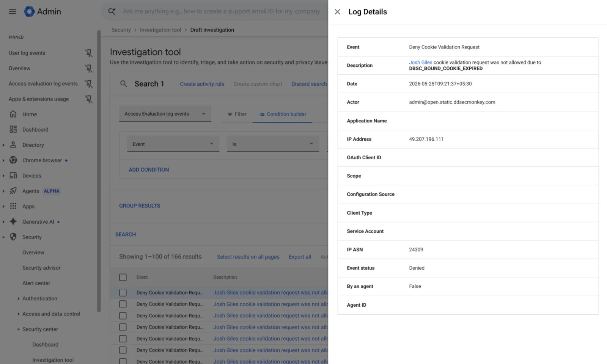Image resolution: width=607 pixels, height=364 pixels.
Task: Switch to the Filter tab
Action: (237, 114)
